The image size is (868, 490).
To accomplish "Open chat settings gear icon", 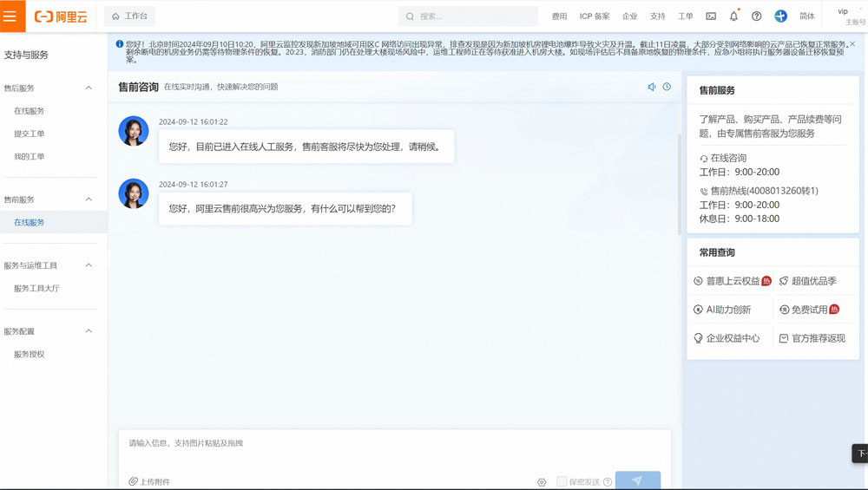I will [x=542, y=482].
